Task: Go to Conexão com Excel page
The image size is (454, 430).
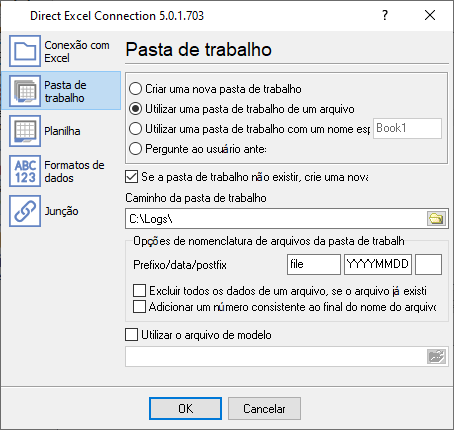Action: coord(61,51)
